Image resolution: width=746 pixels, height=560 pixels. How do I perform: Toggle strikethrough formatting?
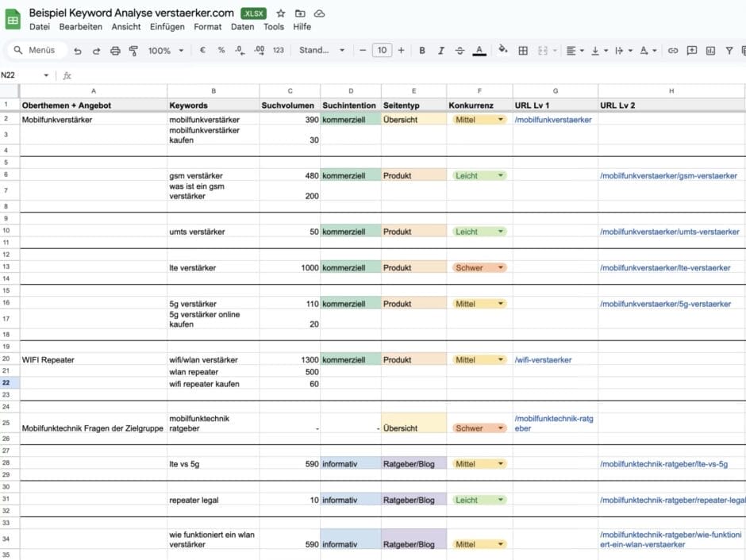click(460, 51)
